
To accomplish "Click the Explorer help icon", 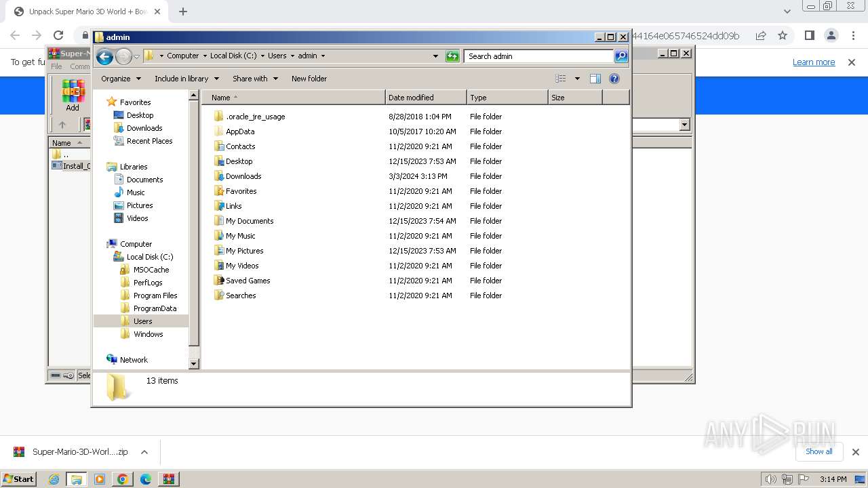I will (x=614, y=79).
